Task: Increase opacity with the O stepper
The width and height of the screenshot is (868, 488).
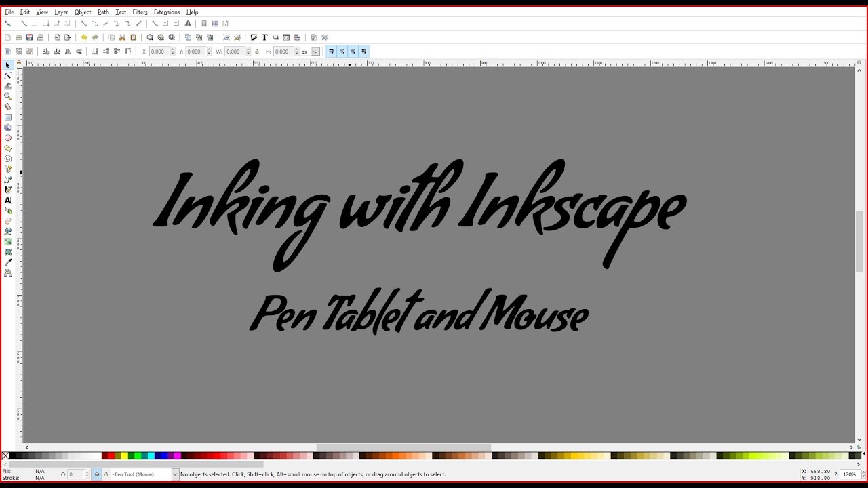Action: point(87,472)
